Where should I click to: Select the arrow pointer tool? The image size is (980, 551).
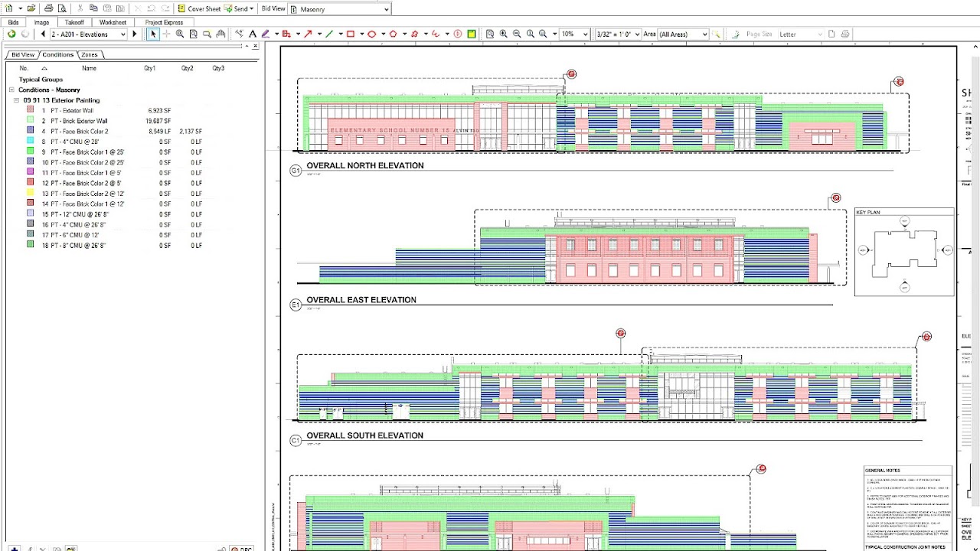click(x=153, y=34)
